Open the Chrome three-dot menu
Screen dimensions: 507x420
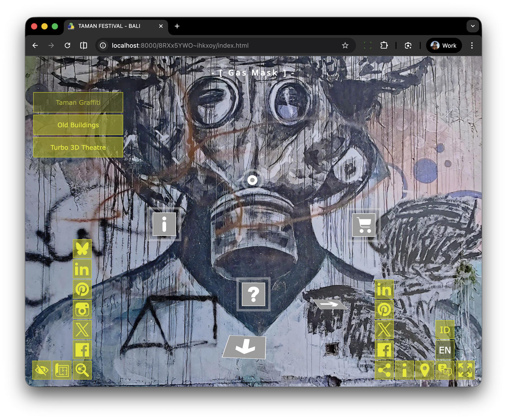472,45
